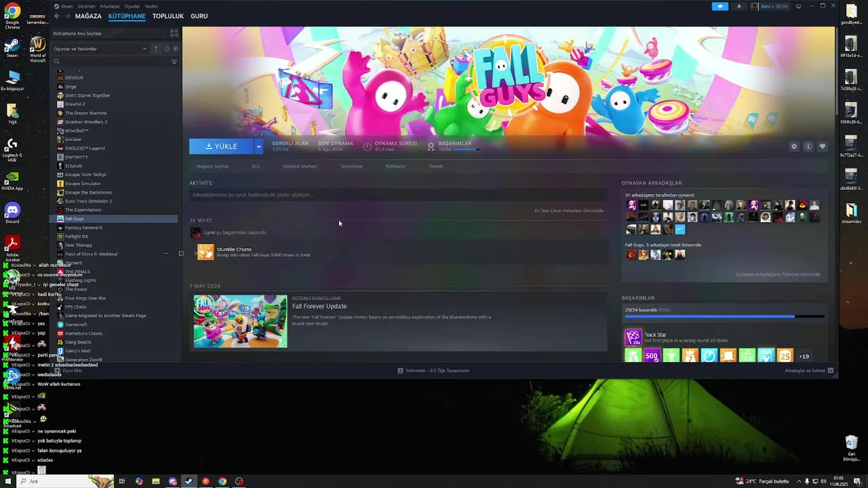Go to the MAĞAZA tab

(x=88, y=16)
